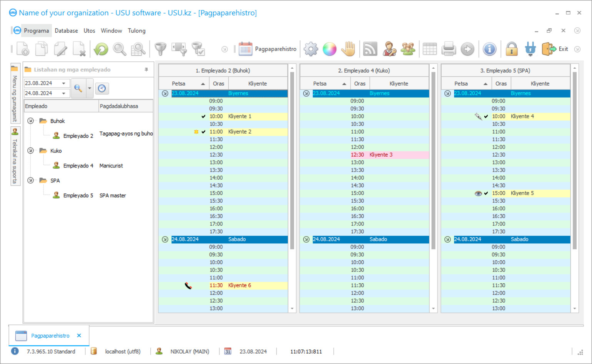
Task: Open the color wheel theme icon
Action: pyautogui.click(x=329, y=49)
